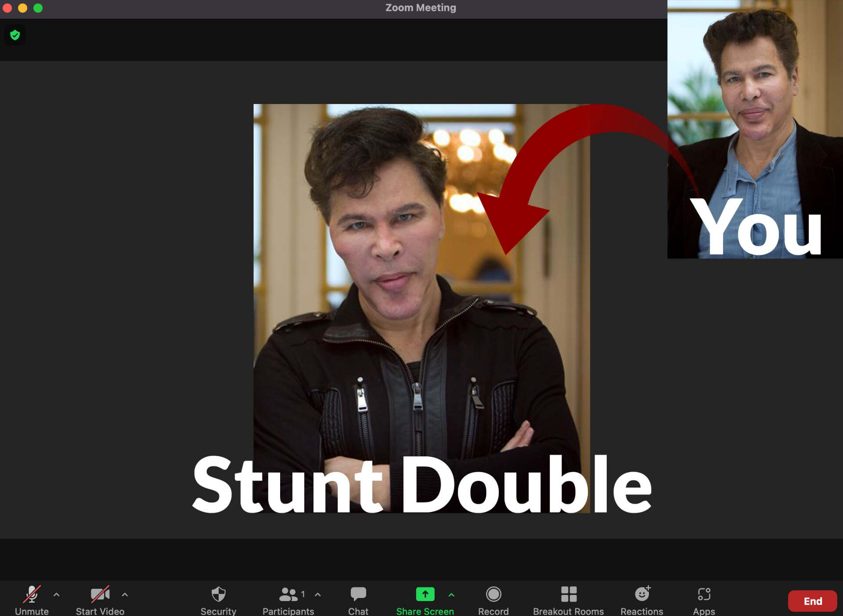Click the Zoom Meeting title bar

[421, 8]
